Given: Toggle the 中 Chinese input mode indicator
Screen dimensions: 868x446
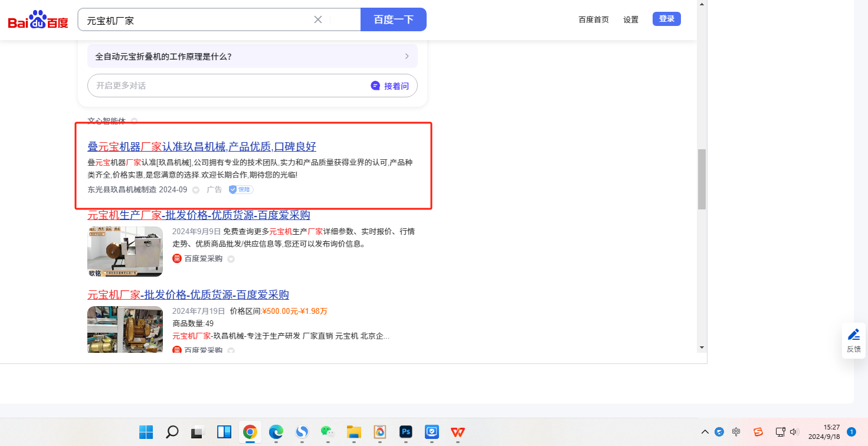Looking at the screenshot, I should (736, 432).
